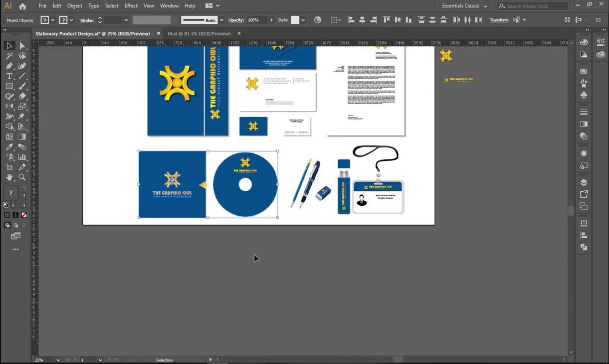Select the Pen tool
Viewport: 609px width, 364px height.
(x=9, y=66)
